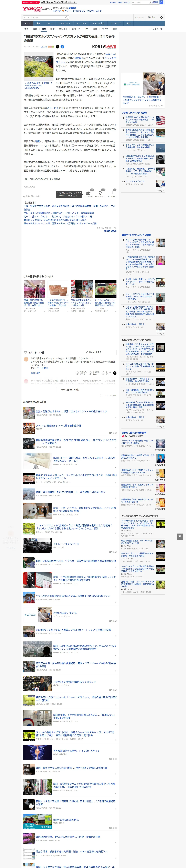
Task: Toggle the 'コメント非表示' checkbox
Action: pyautogui.click(x=102, y=395)
